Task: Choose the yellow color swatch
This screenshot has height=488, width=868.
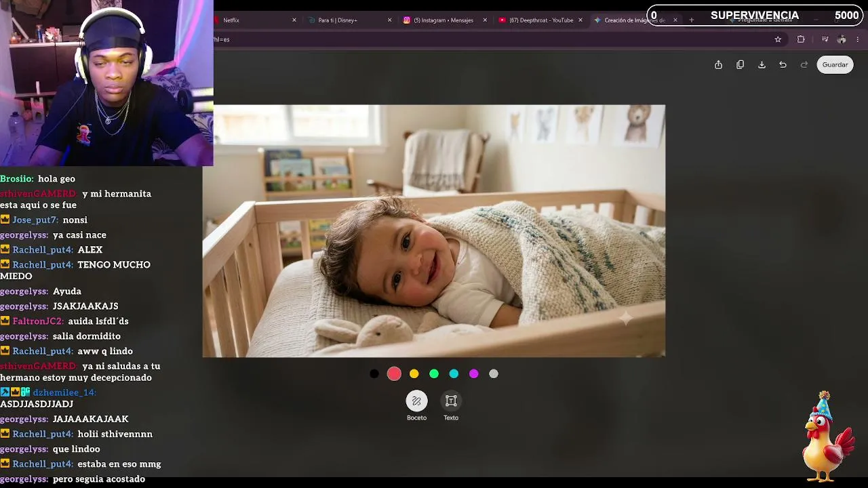Action: (x=414, y=373)
